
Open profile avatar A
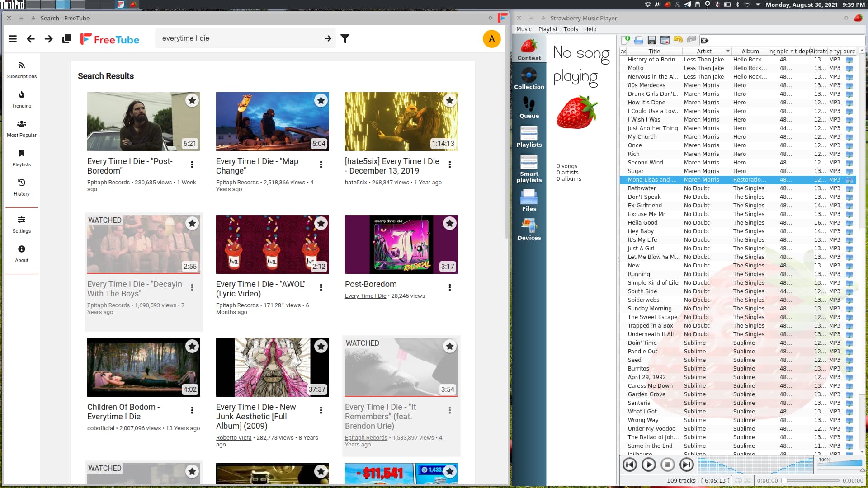pos(491,39)
